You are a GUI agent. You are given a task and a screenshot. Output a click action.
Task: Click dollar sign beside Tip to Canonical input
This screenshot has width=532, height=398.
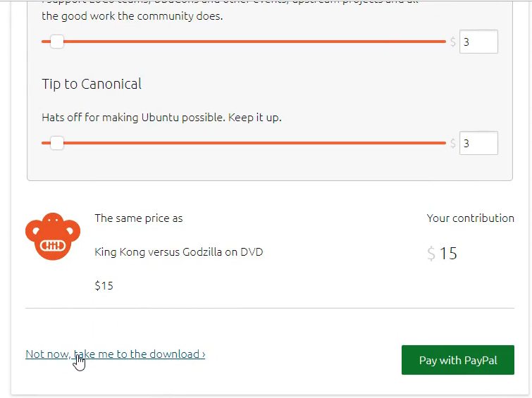click(x=453, y=143)
